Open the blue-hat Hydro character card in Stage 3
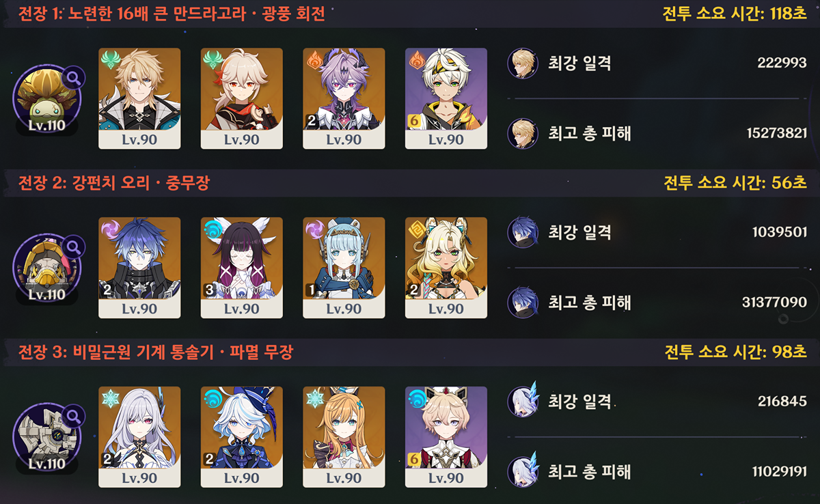820x504 pixels. pos(242,437)
